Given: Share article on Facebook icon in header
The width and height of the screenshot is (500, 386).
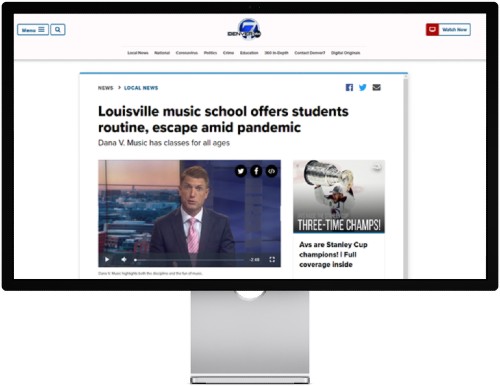Looking at the screenshot, I should click(x=349, y=87).
